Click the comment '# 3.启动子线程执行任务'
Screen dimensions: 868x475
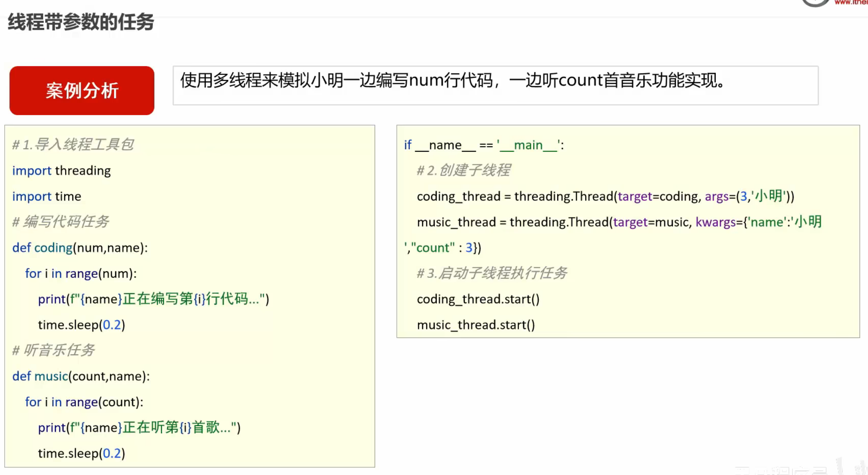(x=491, y=273)
